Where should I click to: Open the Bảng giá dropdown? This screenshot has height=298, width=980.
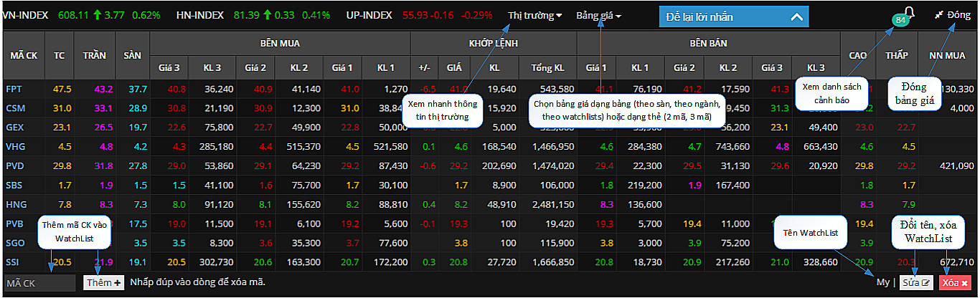598,15
